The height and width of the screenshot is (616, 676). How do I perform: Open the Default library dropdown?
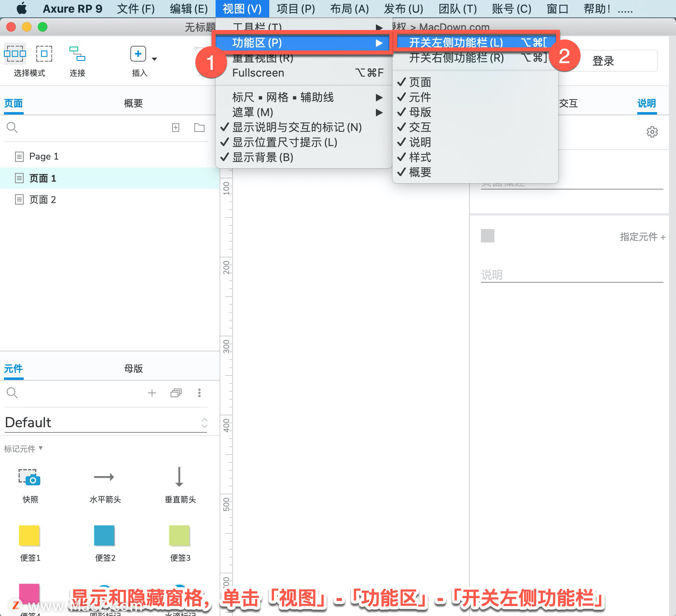tap(106, 423)
